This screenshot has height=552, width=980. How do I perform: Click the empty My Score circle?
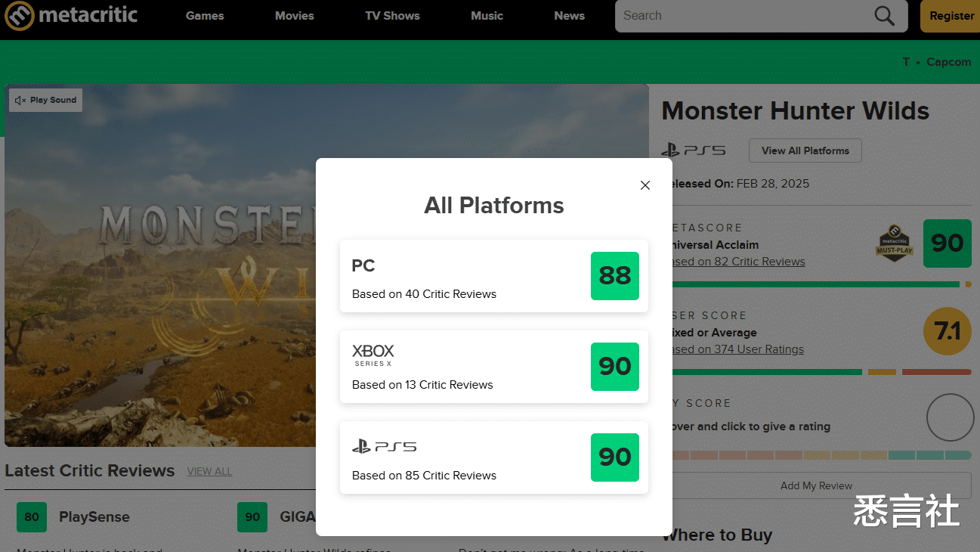click(x=951, y=417)
